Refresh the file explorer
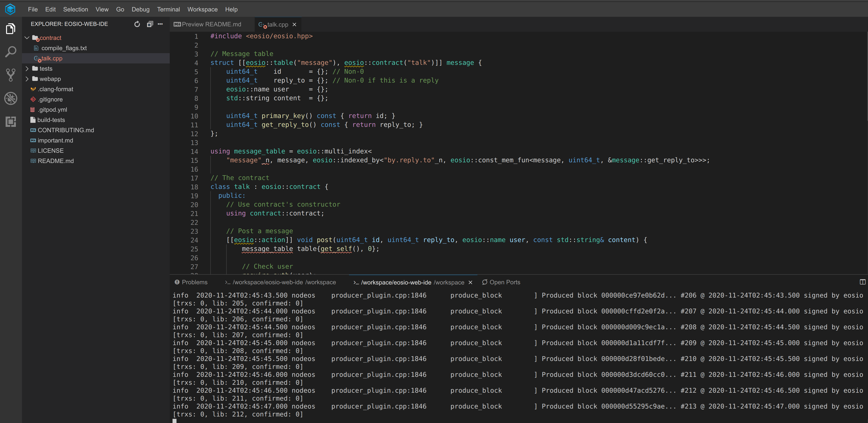 click(137, 24)
